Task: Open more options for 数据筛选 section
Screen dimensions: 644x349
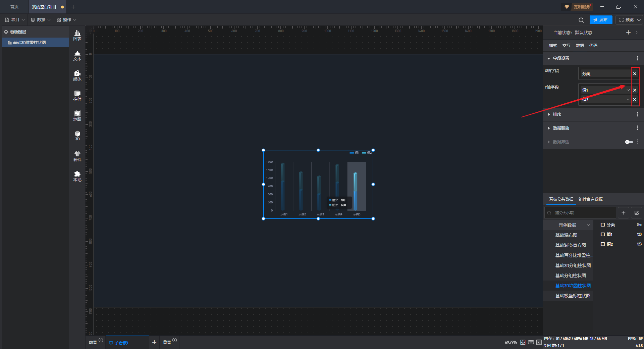Action: click(x=637, y=142)
